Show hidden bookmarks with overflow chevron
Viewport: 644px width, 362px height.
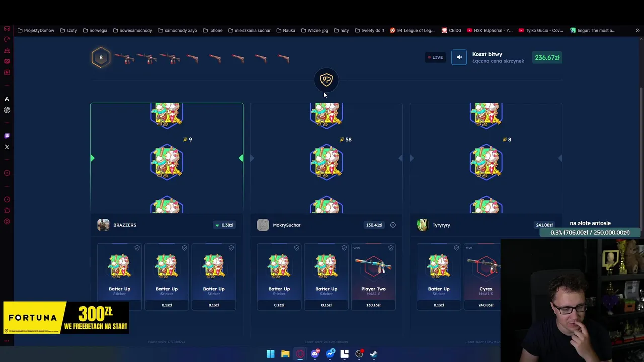pos(637,30)
